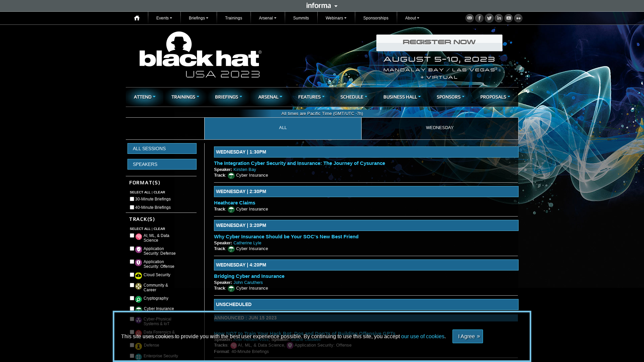
Task: Click Cyber Insurance umbrella icon under Catherine Lyle session
Action: click(231, 249)
